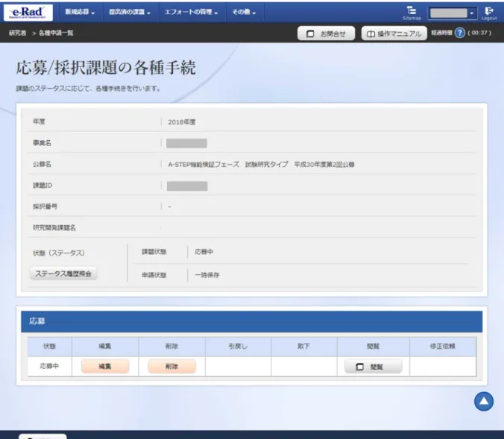Viewport: 504px width, 439px height.
Task: Click the 閲覧 button in the 応募 table
Action: [374, 367]
